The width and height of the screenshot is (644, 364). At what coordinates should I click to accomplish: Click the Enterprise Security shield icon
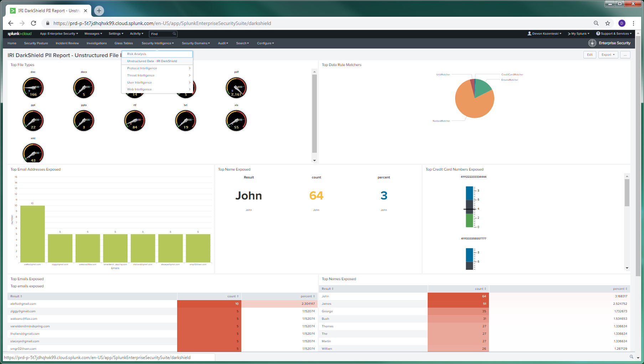click(592, 43)
